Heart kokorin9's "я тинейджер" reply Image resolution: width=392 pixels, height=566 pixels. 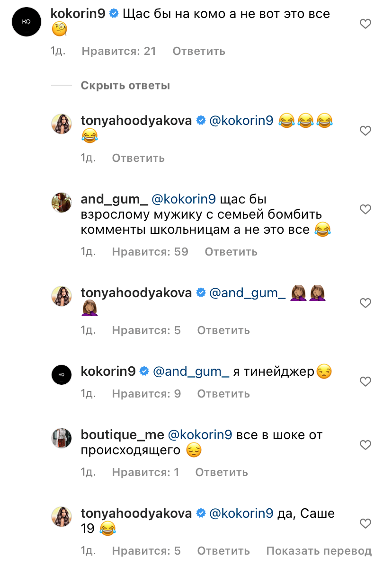coord(365,381)
